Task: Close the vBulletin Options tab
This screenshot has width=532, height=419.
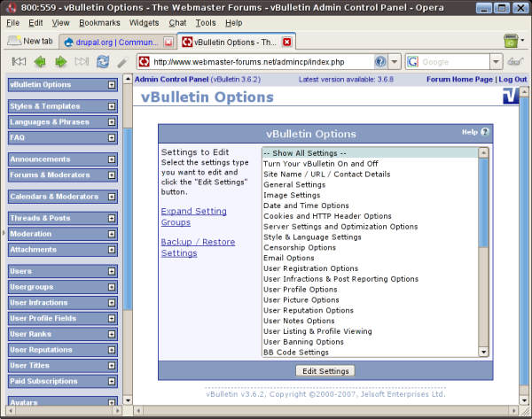Action: point(286,42)
